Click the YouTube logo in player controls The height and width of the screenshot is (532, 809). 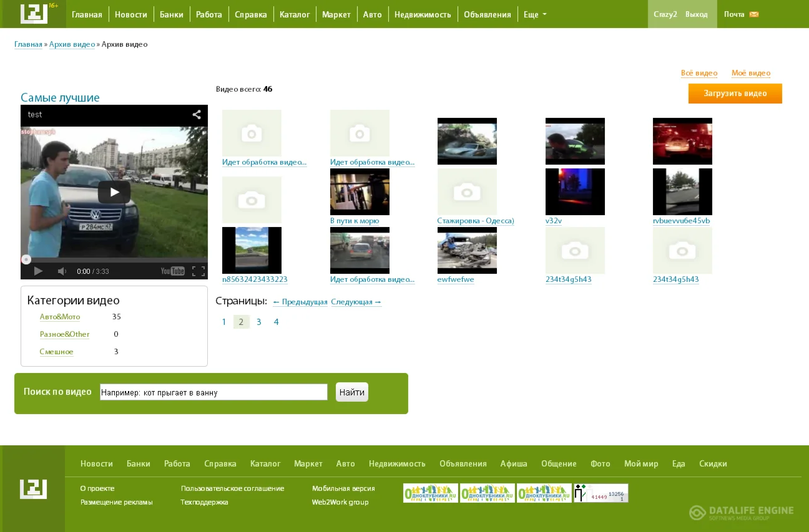[x=172, y=271]
